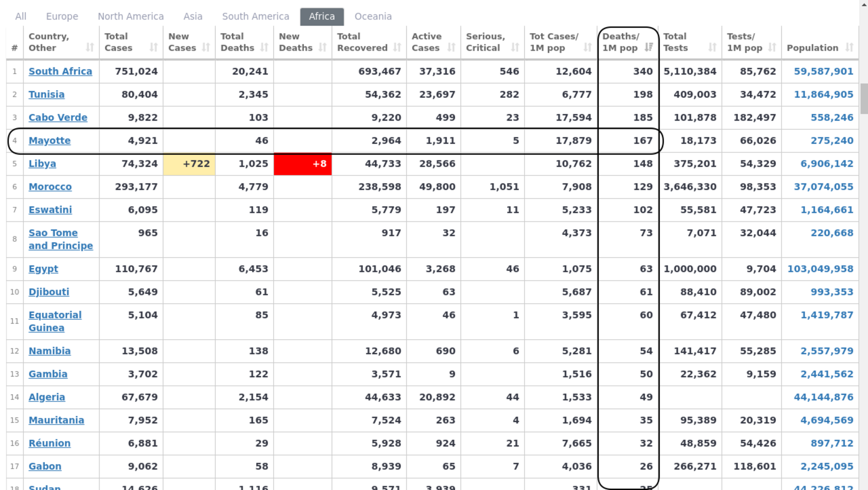Click descending sort icon in Deaths/1M pop
The height and width of the screenshot is (490, 868).
[649, 48]
